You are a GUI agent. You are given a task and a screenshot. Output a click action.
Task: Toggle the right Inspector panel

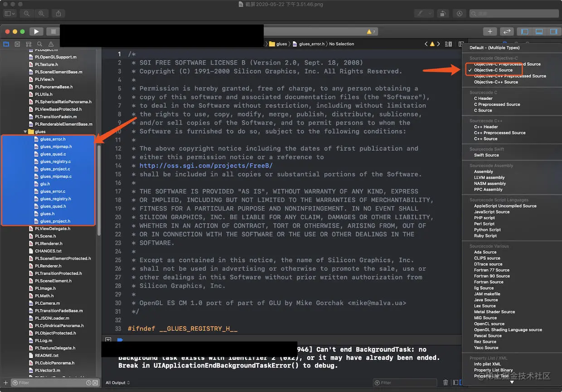tap(553, 32)
